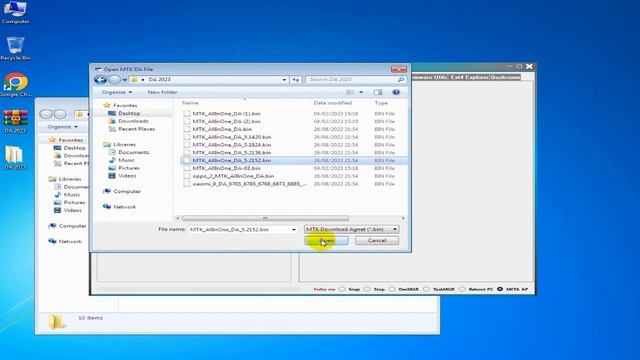The image size is (640, 360).
Task: Select the xiaomi_9_DA file
Action: click(x=249, y=184)
